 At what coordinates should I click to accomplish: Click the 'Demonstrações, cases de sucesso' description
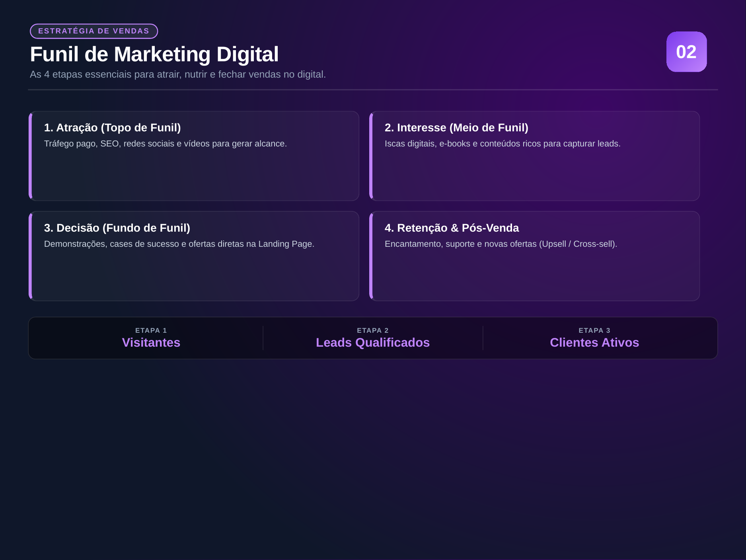(179, 244)
